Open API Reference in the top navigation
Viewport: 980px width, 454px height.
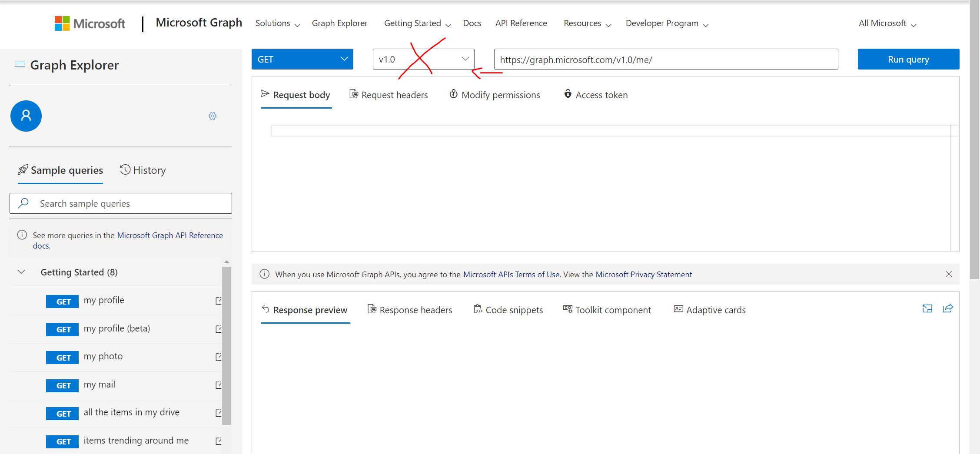pyautogui.click(x=521, y=23)
